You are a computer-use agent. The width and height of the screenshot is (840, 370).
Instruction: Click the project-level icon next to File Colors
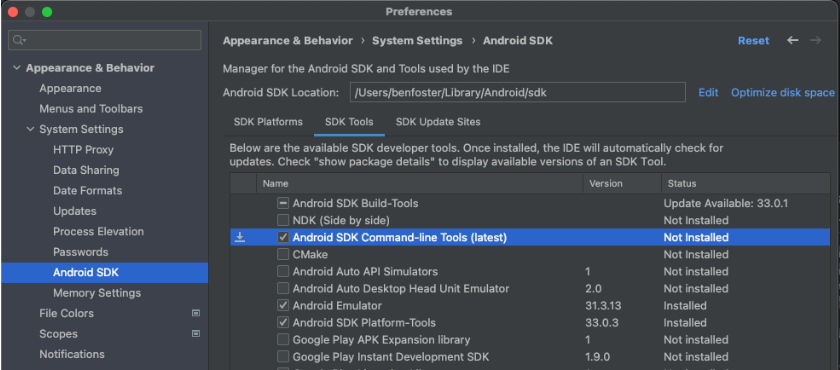196,313
